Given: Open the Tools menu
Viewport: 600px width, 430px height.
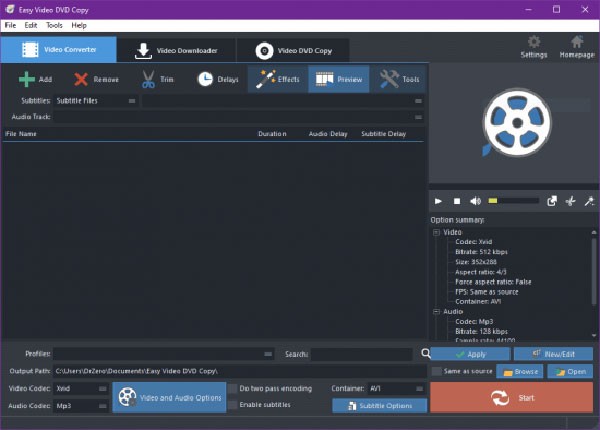Looking at the screenshot, I should (x=54, y=25).
